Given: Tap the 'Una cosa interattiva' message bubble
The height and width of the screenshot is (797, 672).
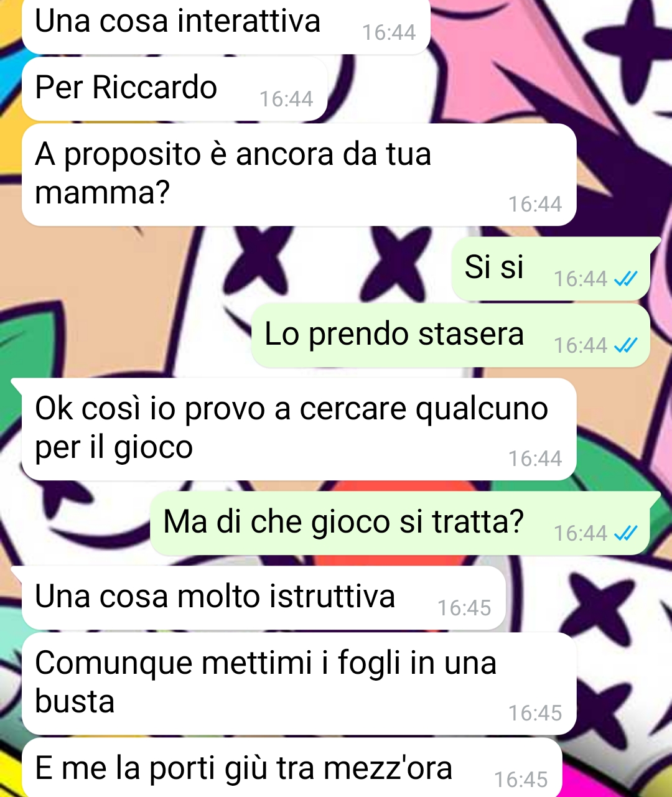Looking at the screenshot, I should (x=226, y=25).
